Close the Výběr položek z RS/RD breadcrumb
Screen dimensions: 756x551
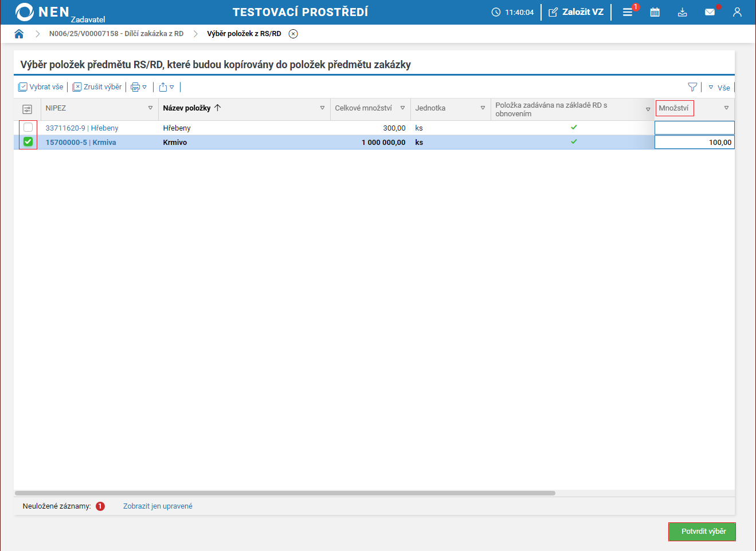coord(293,34)
